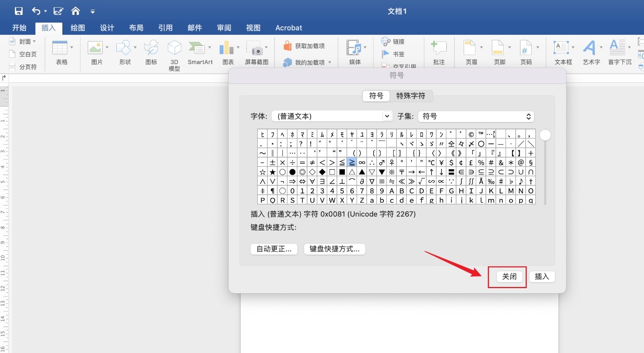The image size is (644, 353).
Task: Click the edit document pencil icon
Action: [58, 11]
